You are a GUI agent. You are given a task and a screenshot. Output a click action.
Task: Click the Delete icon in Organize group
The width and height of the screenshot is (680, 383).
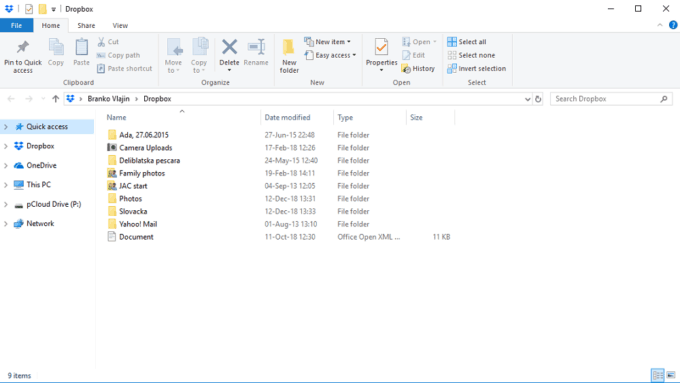tap(229, 47)
